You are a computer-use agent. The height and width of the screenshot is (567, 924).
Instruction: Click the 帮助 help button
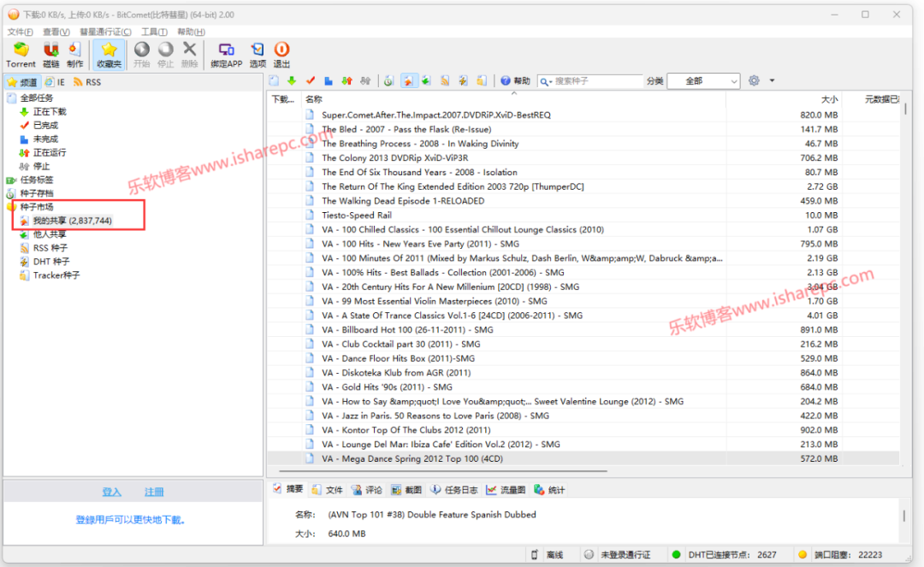(516, 80)
